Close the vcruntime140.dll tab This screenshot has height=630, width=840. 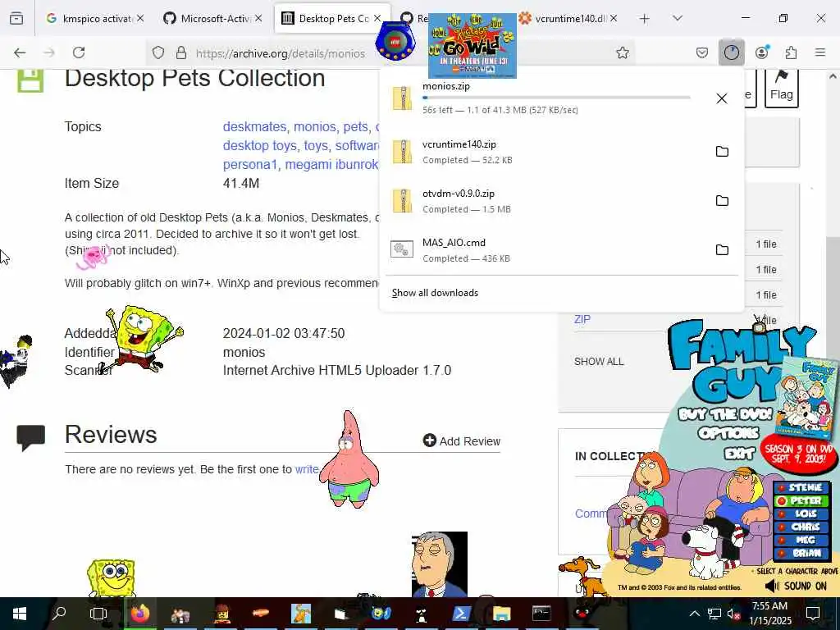614,18
